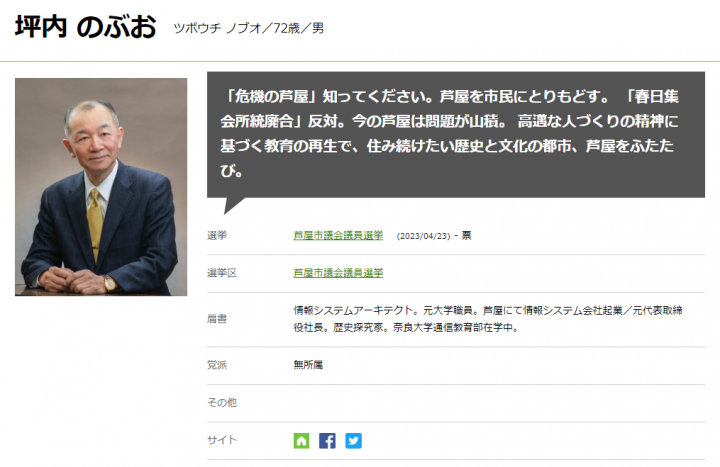Click the katakana reading ツボウチ ノブオ/72歳/男
Image resolution: width=720 pixels, height=467 pixels.
248,28
